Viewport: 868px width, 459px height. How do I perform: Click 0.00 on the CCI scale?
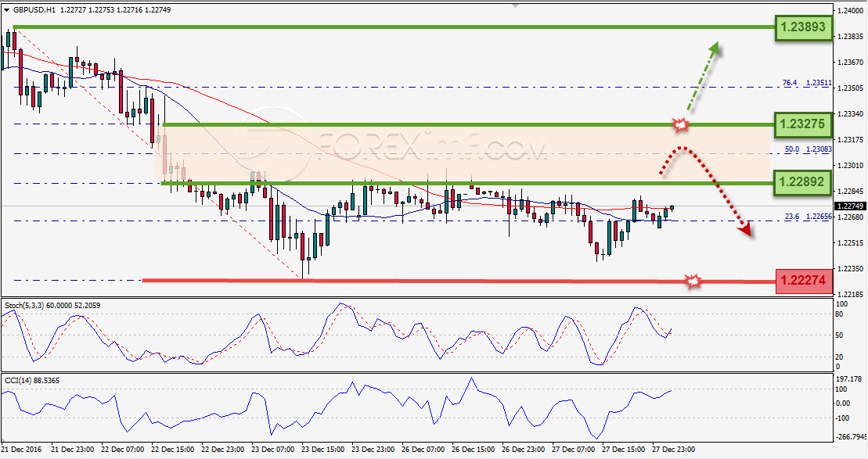point(843,403)
